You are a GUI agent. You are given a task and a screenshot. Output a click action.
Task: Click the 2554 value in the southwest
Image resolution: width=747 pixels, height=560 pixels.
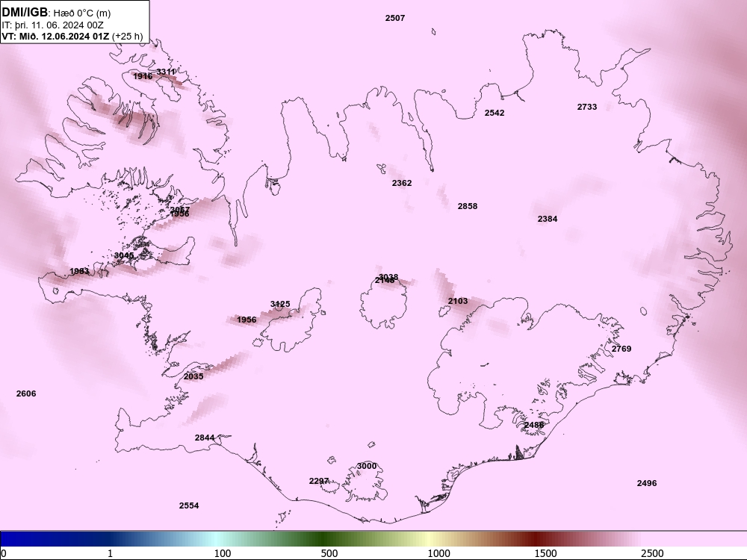[189, 505]
